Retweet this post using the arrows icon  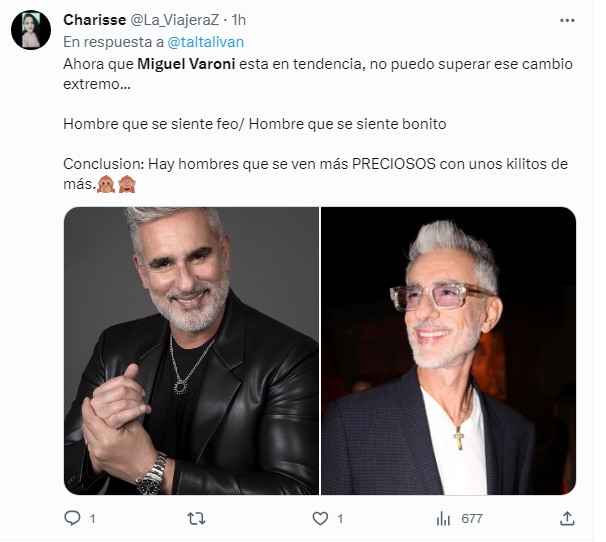tap(196, 518)
